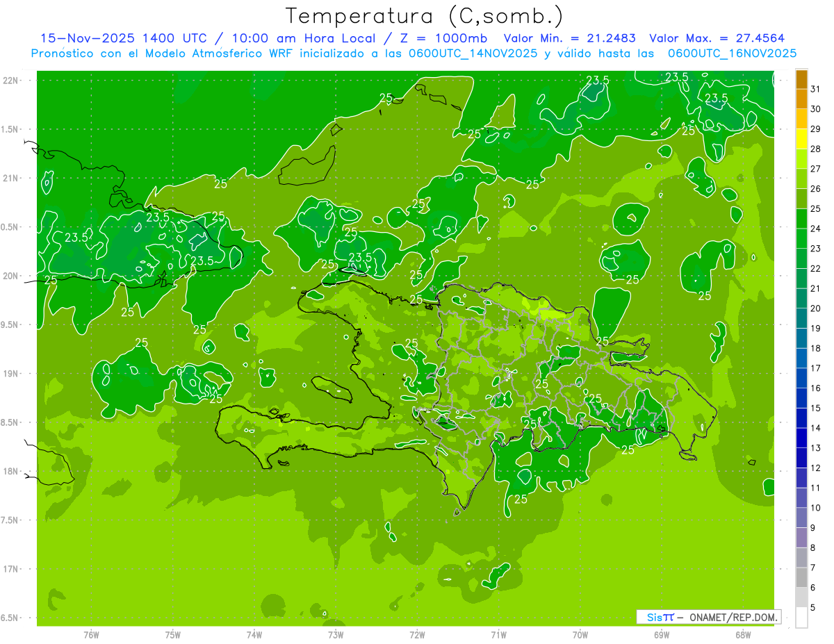Screen dimensions: 834x644
Task: Click the '15-Nov-2025 1400 UTC' date text
Action: 124,38
